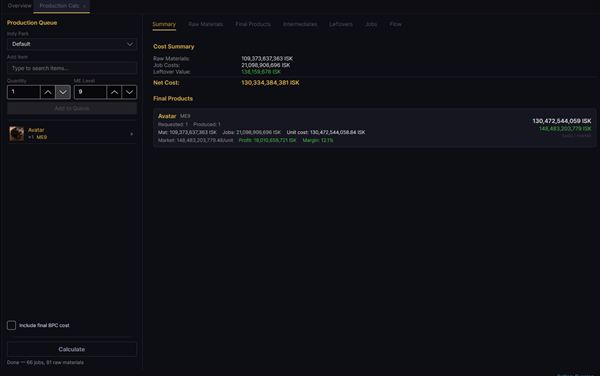This screenshot has height=376, width=600.
Task: Open the Flow tab
Action: point(396,24)
